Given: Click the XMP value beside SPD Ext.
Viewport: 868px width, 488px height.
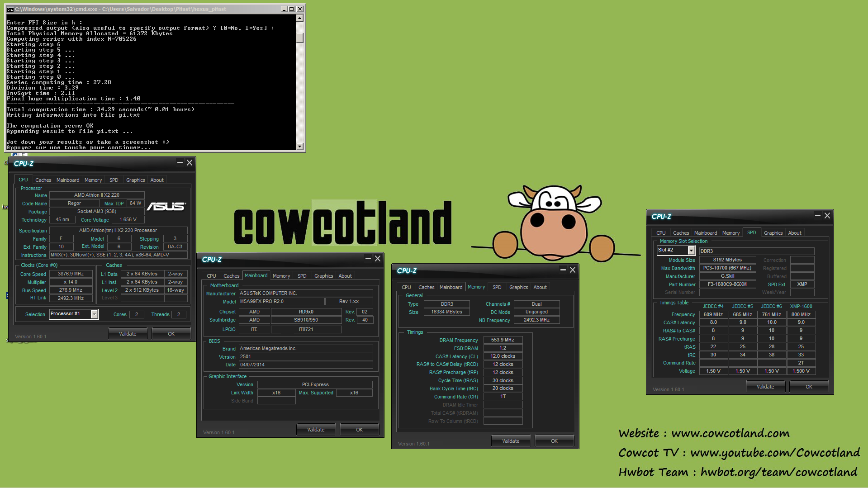Looking at the screenshot, I should (x=802, y=284).
